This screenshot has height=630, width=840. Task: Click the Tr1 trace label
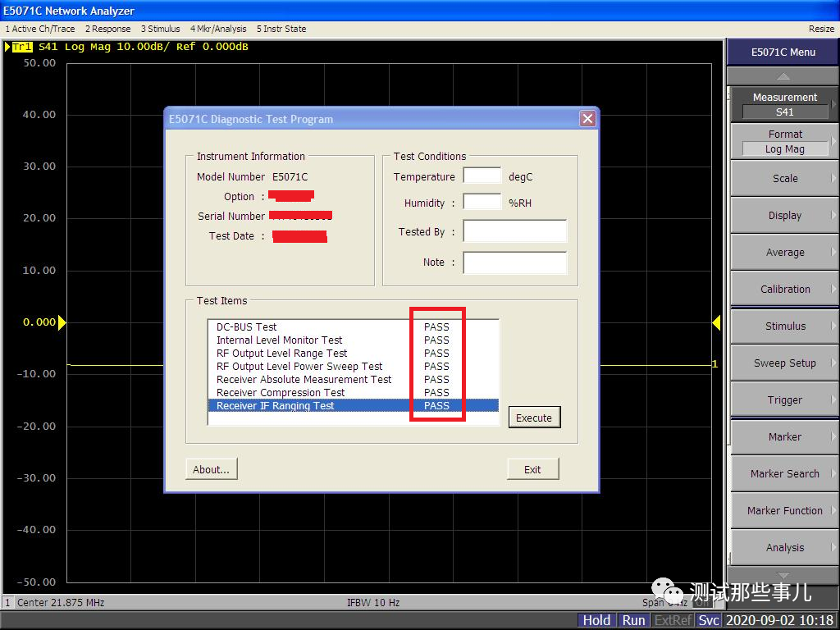tap(22, 47)
